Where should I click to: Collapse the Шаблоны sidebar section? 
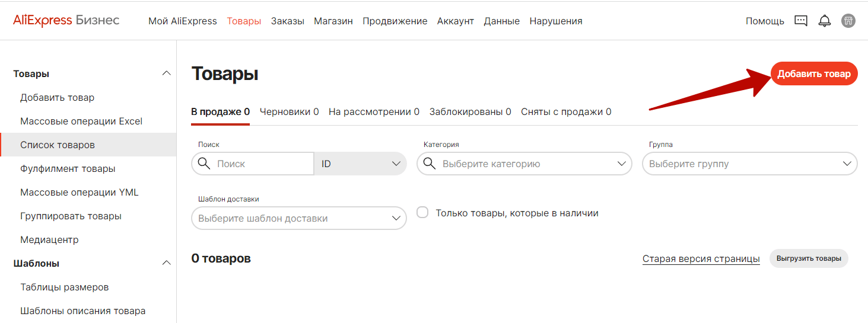click(167, 263)
